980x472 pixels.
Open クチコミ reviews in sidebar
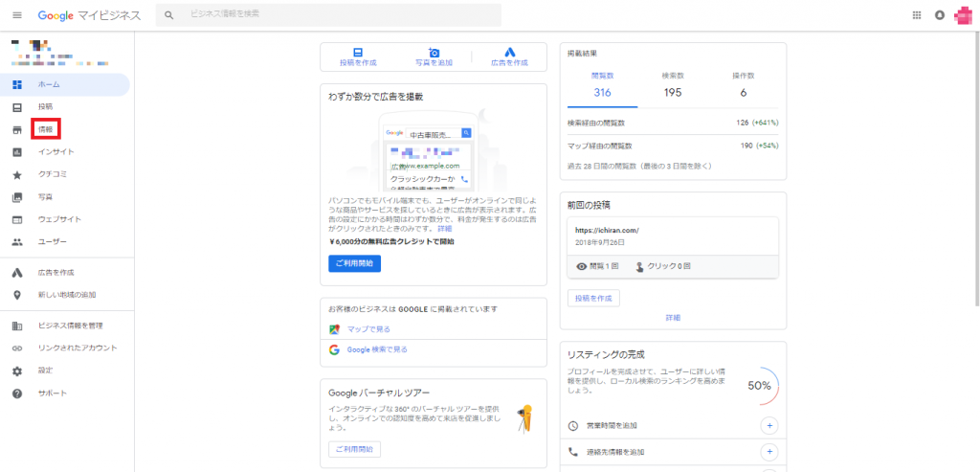(x=53, y=175)
